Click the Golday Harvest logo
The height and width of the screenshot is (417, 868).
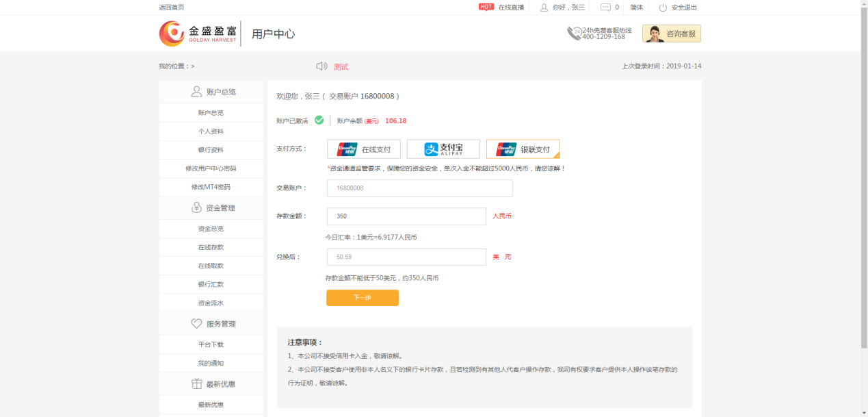(x=198, y=34)
